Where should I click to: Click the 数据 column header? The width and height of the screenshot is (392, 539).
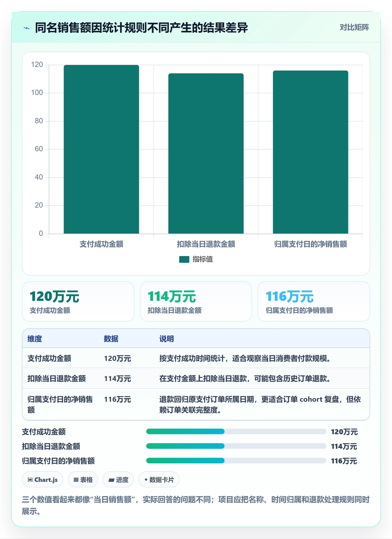click(111, 339)
